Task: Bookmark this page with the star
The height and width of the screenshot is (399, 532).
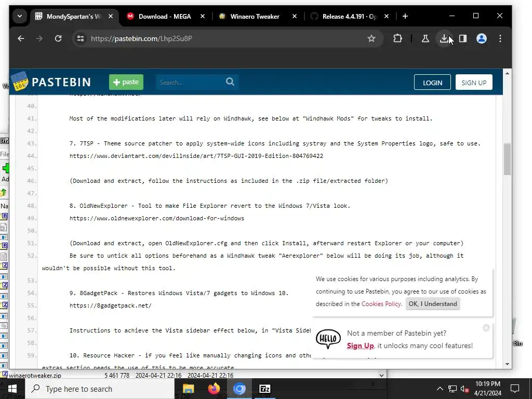Action: [371, 38]
